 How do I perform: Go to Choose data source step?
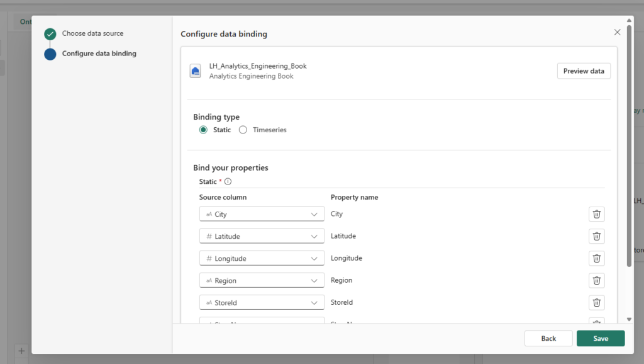coord(92,33)
